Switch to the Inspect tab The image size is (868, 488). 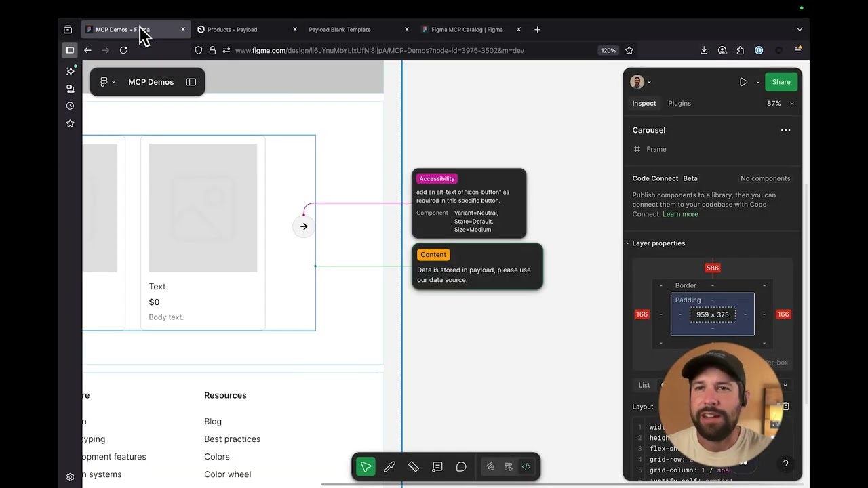tap(644, 104)
